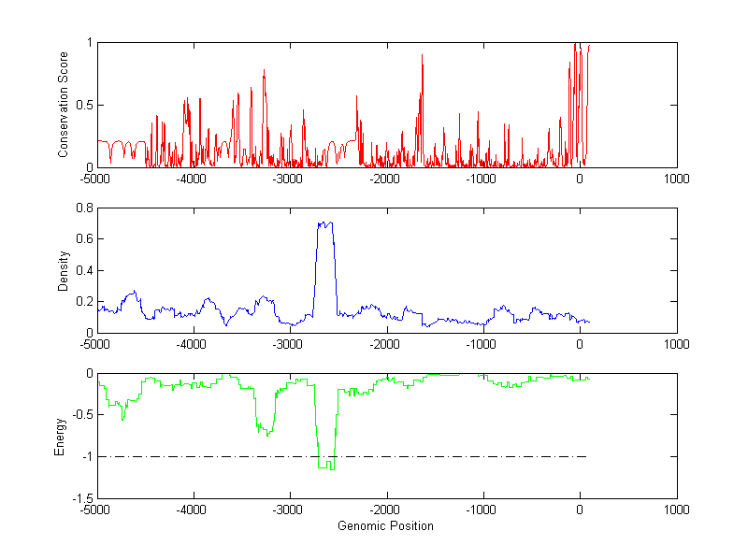Click the tall blue density plateau peak
The height and width of the screenshot is (560, 748).
click(325, 224)
